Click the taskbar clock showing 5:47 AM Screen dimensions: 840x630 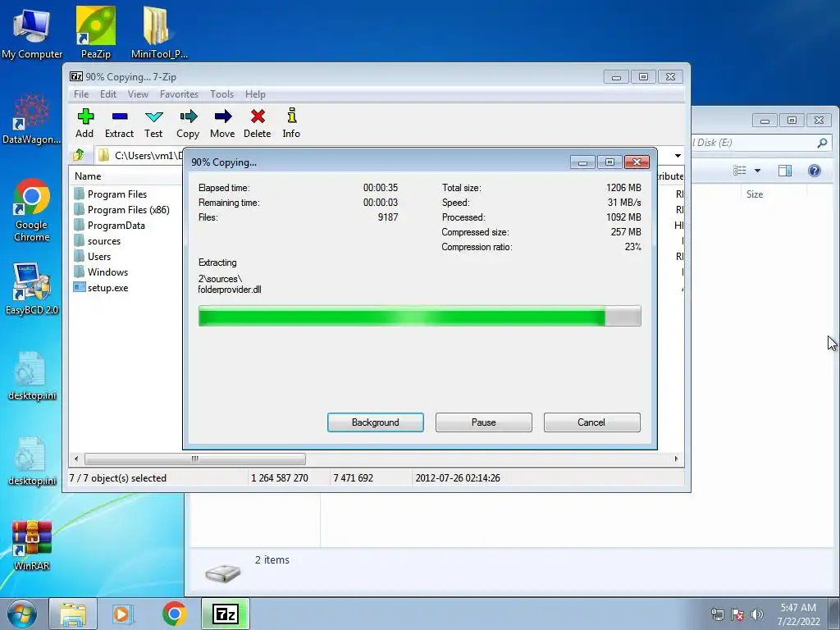click(798, 614)
